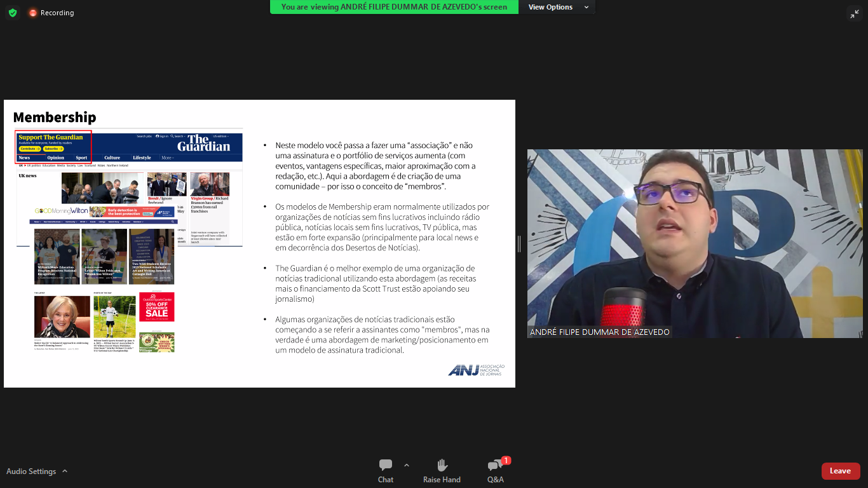Leave the meeting

click(840, 471)
